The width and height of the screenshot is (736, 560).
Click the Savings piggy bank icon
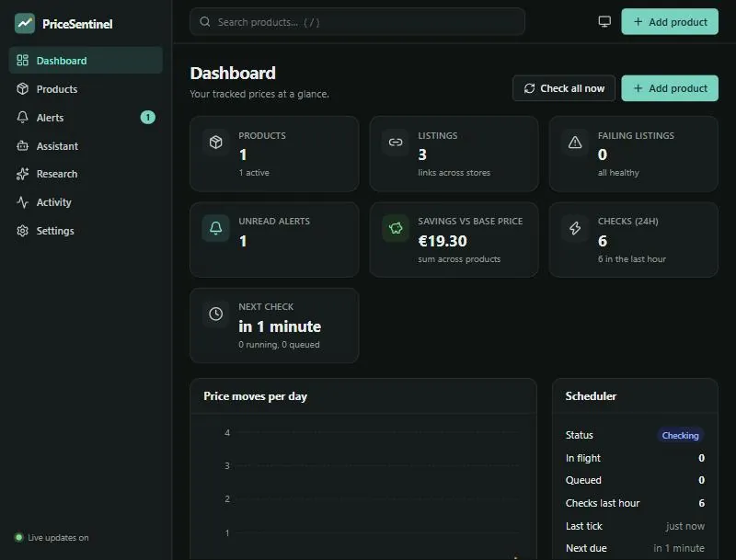click(x=396, y=228)
